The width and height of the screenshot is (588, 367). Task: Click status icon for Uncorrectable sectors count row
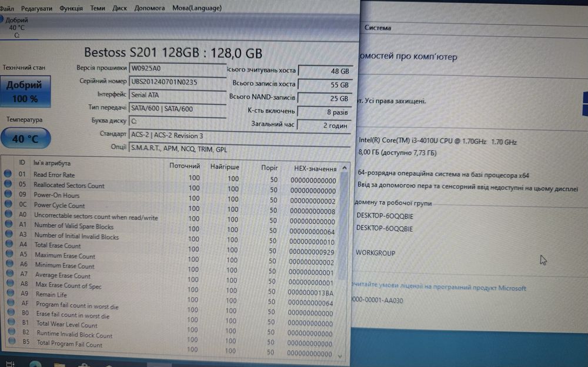point(8,213)
